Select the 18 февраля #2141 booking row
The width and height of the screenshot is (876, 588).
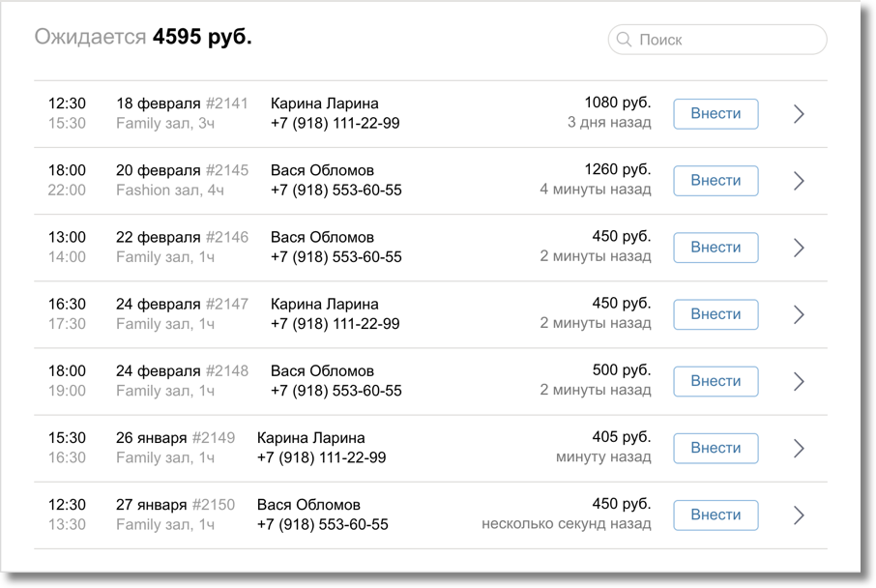point(430,114)
